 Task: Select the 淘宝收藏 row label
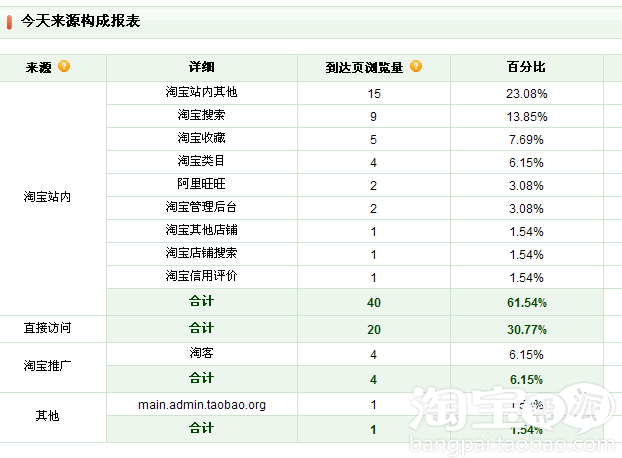[x=201, y=138]
